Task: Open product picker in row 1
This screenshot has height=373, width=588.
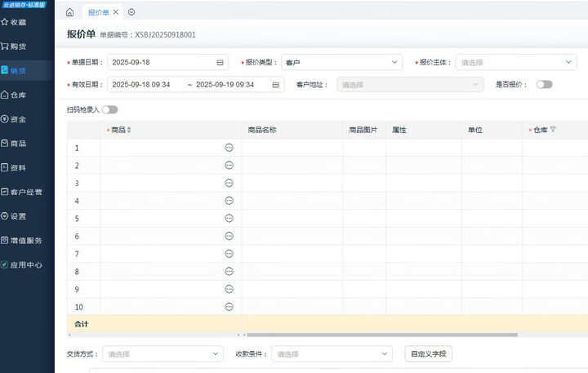Action: coord(229,148)
